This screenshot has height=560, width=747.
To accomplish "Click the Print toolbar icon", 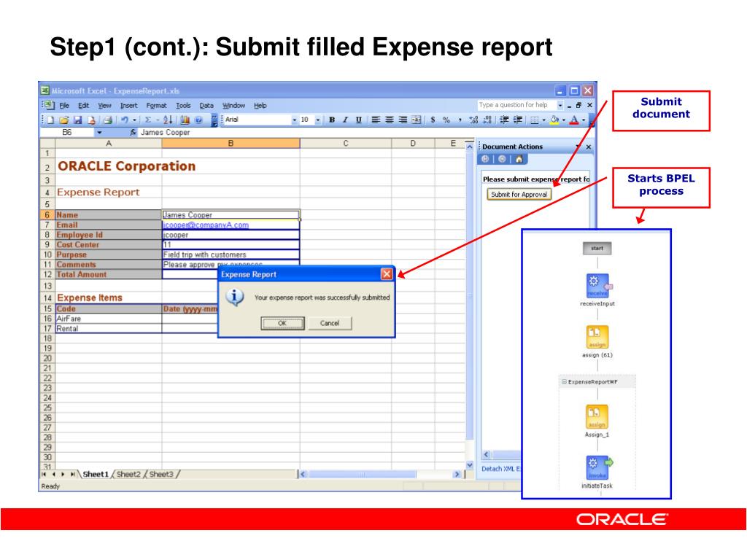I will [x=108, y=120].
